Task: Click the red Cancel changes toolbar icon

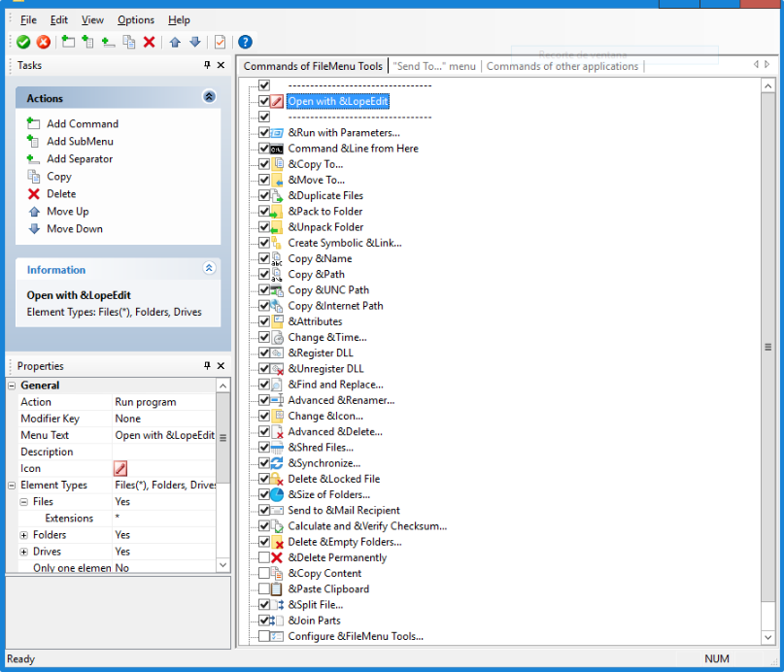Action: (x=44, y=42)
